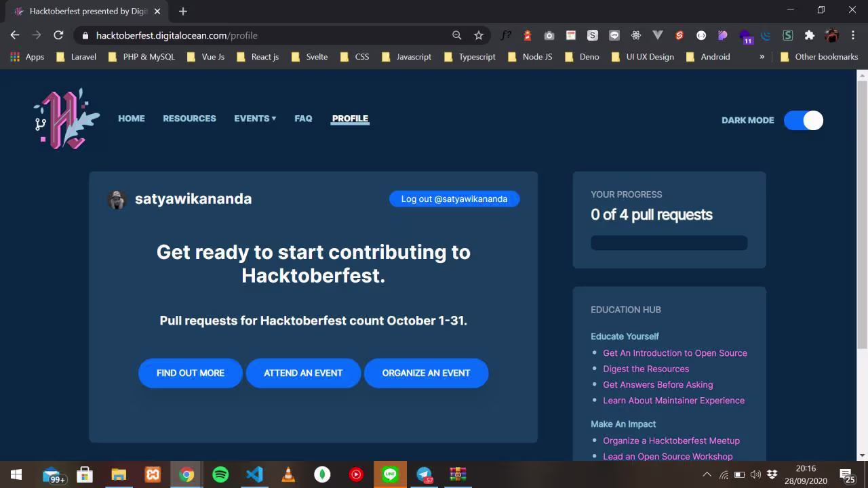Viewport: 868px width, 488px height.
Task: Toggle Dark Mode switch
Action: coord(804,120)
